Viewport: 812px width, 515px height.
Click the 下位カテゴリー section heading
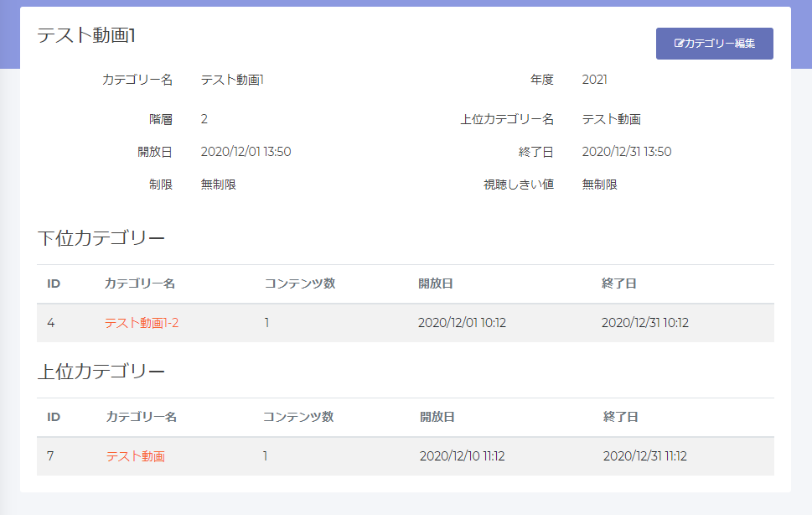tap(101, 238)
